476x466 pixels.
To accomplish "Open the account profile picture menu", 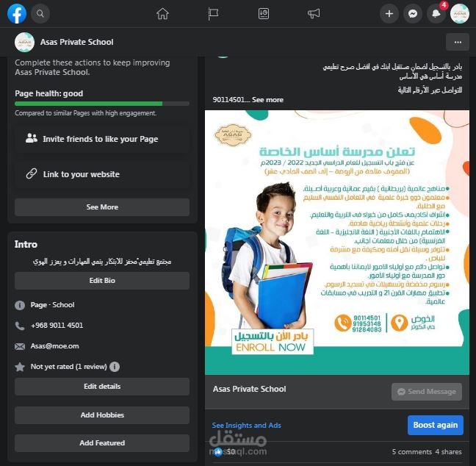I will [x=460, y=14].
